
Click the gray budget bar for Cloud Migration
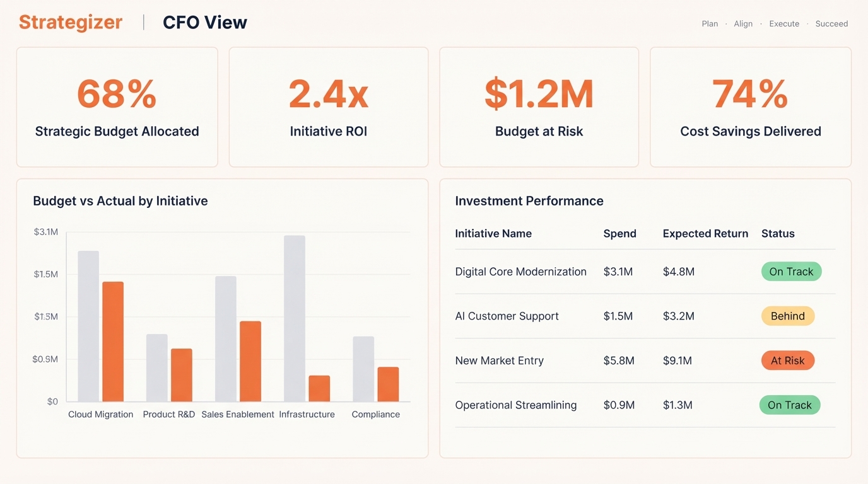(88, 326)
